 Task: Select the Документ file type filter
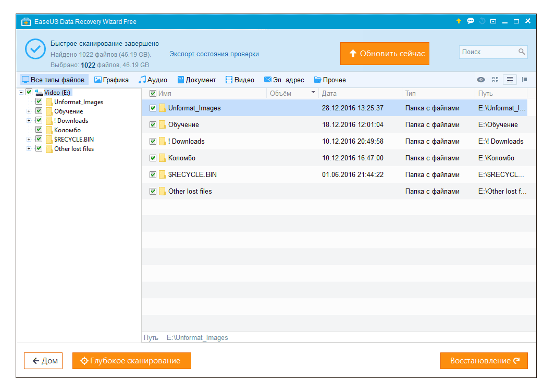(x=196, y=80)
